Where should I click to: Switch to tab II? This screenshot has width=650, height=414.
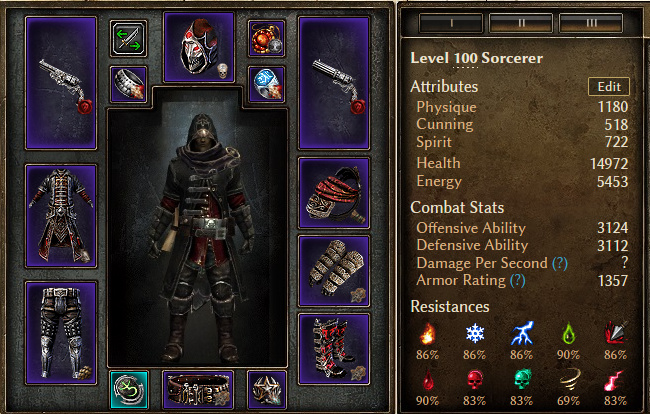[521, 23]
